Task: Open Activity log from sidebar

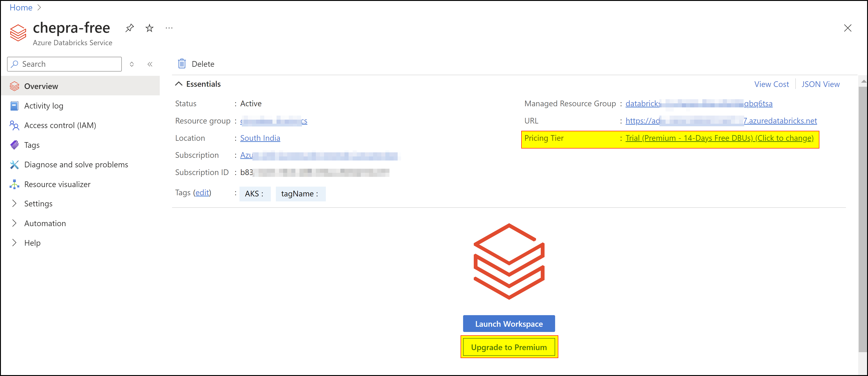Action: pyautogui.click(x=44, y=106)
